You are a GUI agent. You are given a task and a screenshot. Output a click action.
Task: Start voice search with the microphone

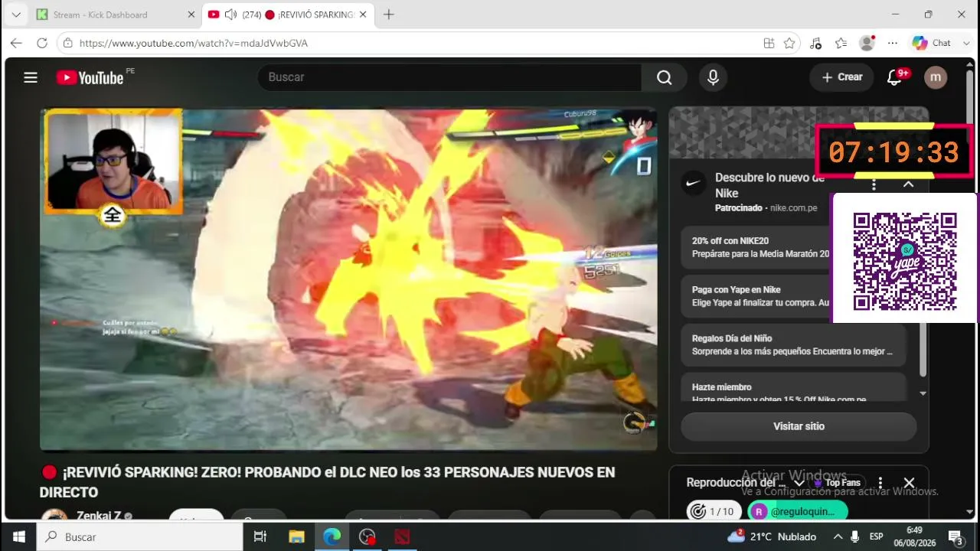(713, 77)
